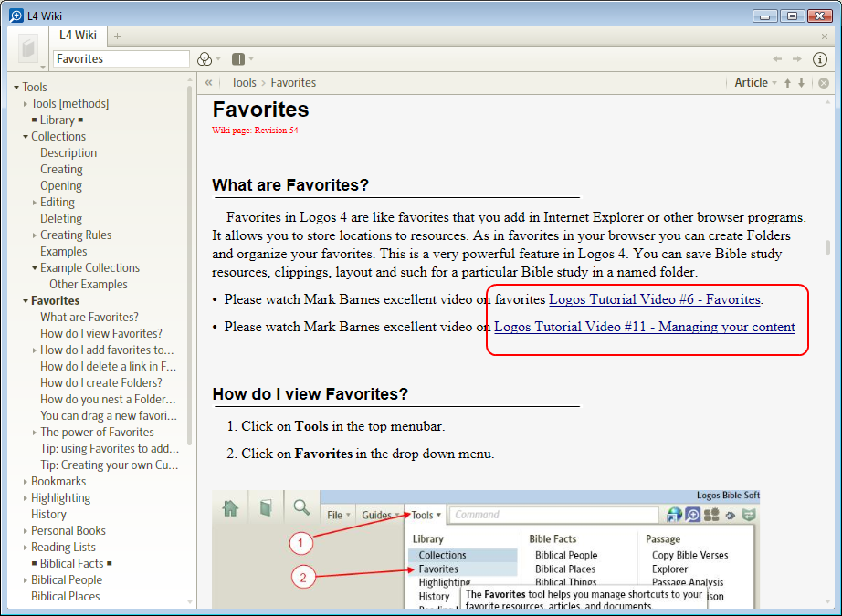
Task: Open the Article navigation dropdown
Action: [755, 83]
